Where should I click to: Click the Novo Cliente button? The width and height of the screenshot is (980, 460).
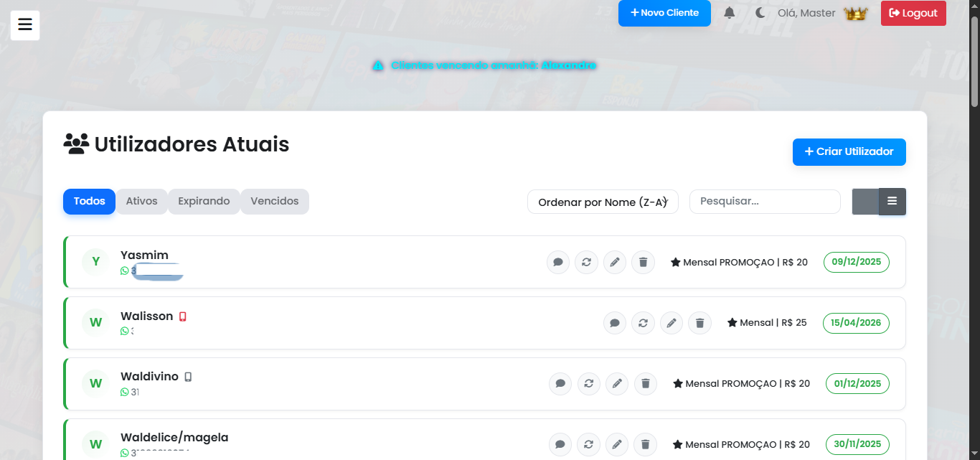[x=664, y=13]
